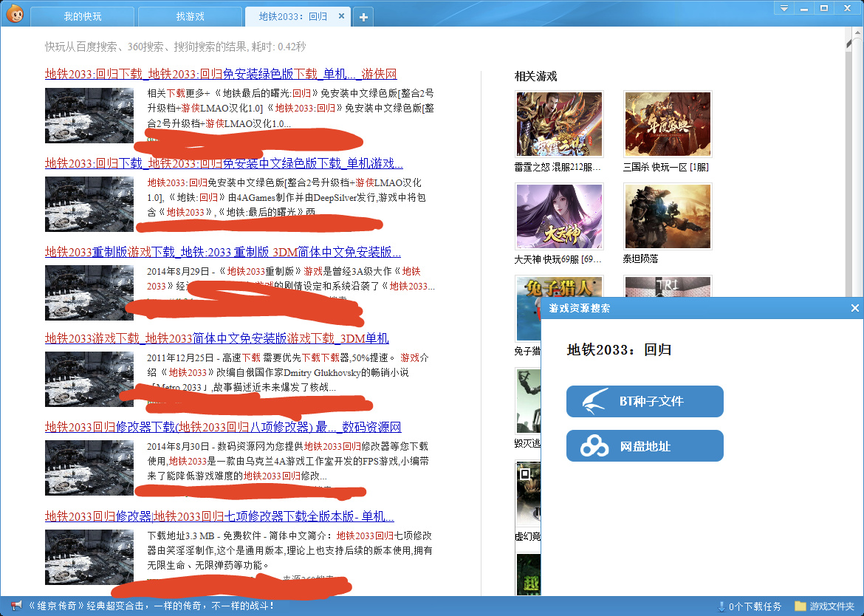Open second result 免安装中文绿色版下载 单机游戏 link
Viewport: 864px width, 616px height.
[224, 163]
